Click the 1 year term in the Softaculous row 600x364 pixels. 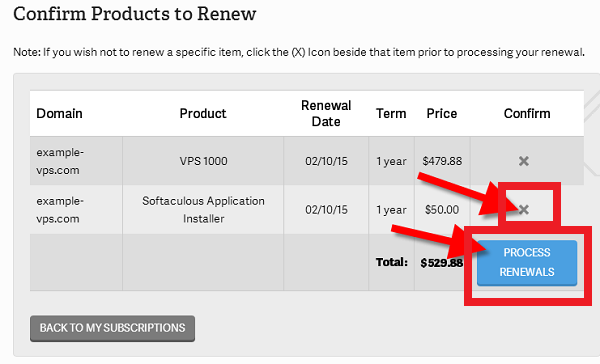(x=391, y=210)
